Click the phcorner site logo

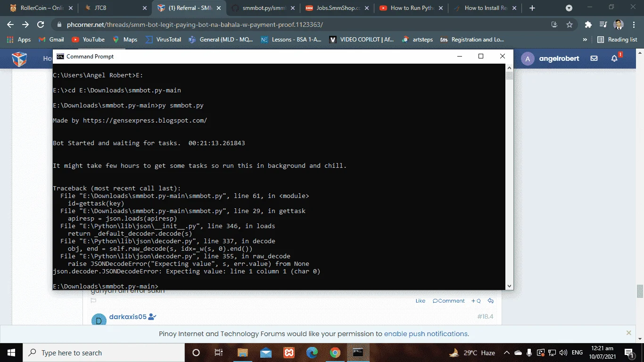coord(19,59)
